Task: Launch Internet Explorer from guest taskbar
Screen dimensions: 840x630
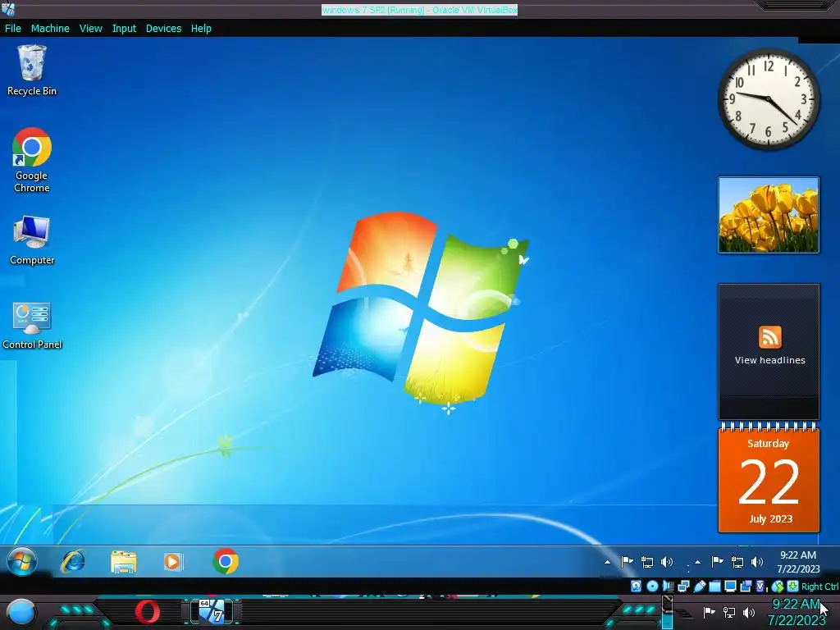Action: point(73,561)
